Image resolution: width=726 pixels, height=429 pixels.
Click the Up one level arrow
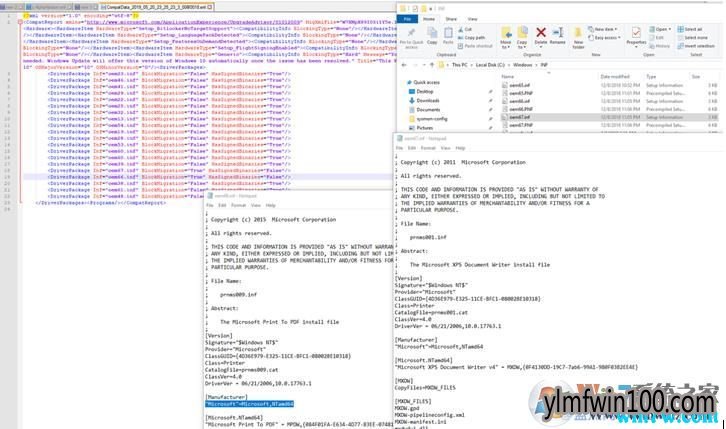pyautogui.click(x=432, y=65)
